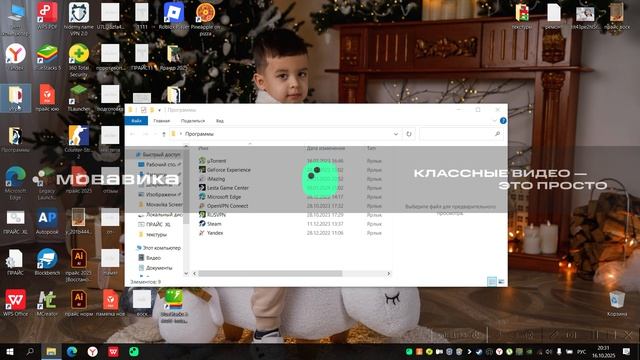Image resolution: width=640 pixels, height=360 pixels.
Task: Open the Microsoft Edge desktop shortcut
Action: (16, 182)
